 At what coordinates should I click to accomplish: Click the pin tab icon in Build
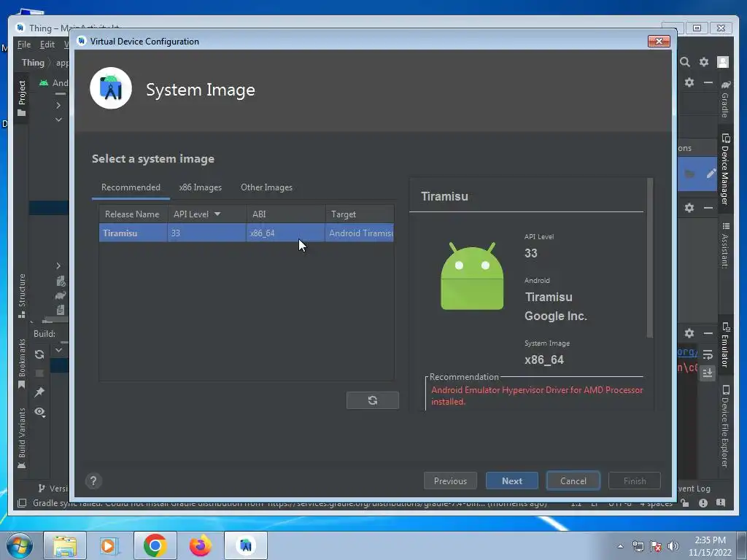(x=39, y=392)
